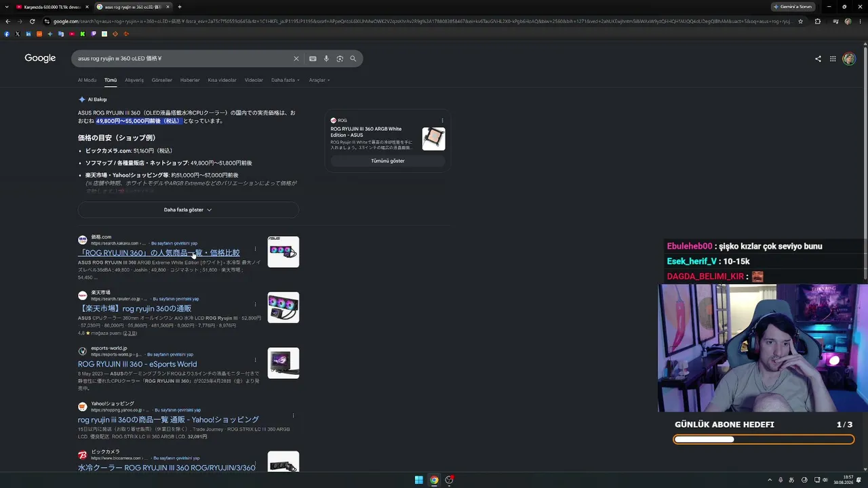The height and width of the screenshot is (488, 868).
Task: Clear the Google search box text
Action: pos(296,58)
